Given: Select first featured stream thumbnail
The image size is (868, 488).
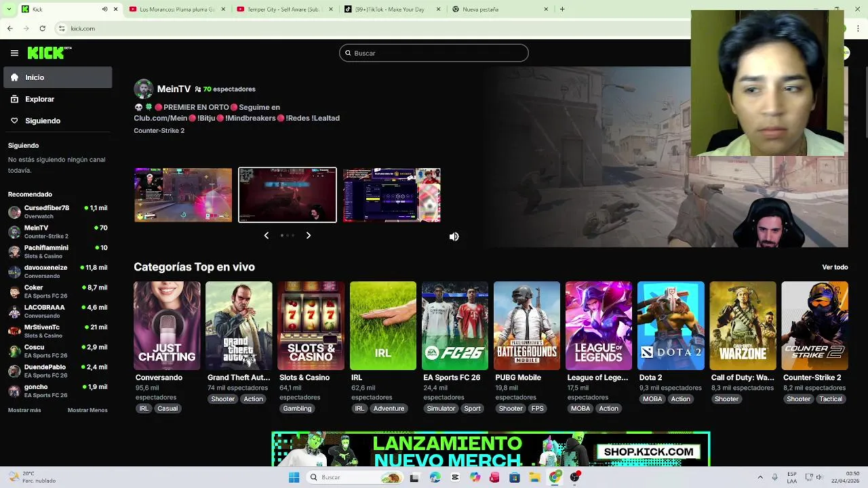Looking at the screenshot, I should [183, 195].
